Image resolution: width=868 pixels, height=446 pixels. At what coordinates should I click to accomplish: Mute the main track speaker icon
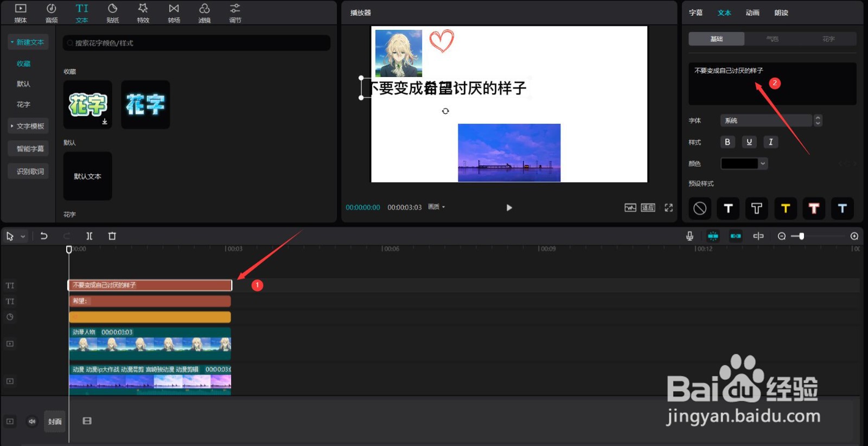[x=32, y=421]
